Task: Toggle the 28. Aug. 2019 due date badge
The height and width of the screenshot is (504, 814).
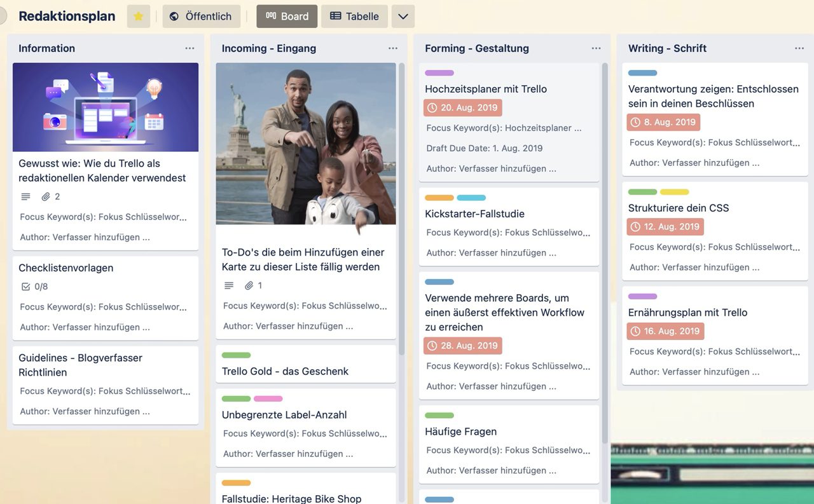Action: tap(463, 346)
